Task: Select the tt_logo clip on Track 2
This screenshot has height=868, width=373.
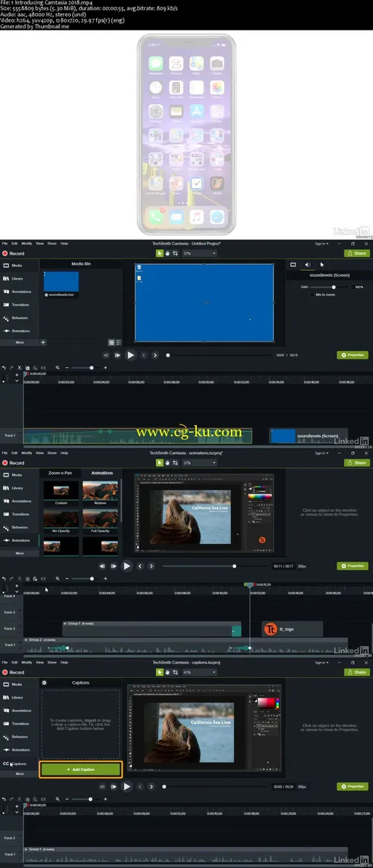Action: coord(291,629)
